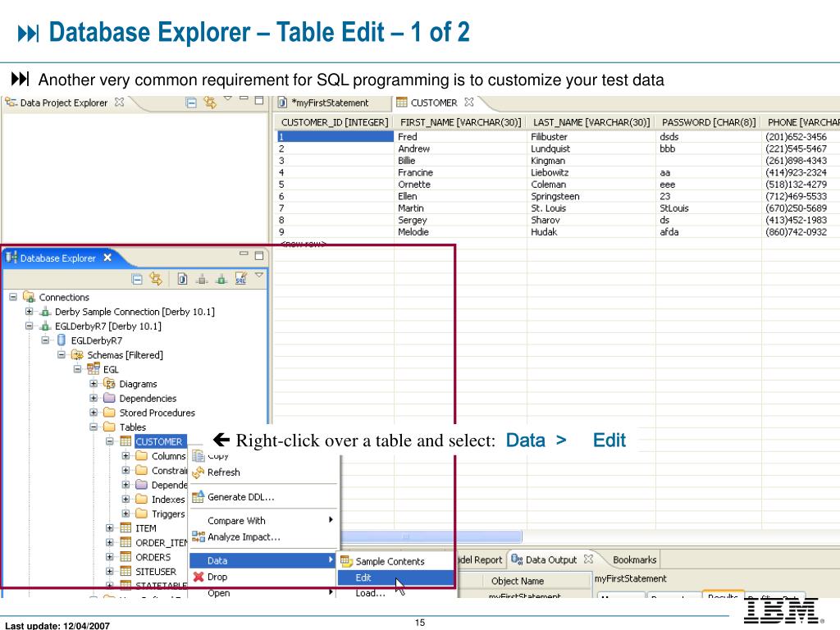840x630 pixels.
Task: Collapse the Connections tree node
Action: 13,297
